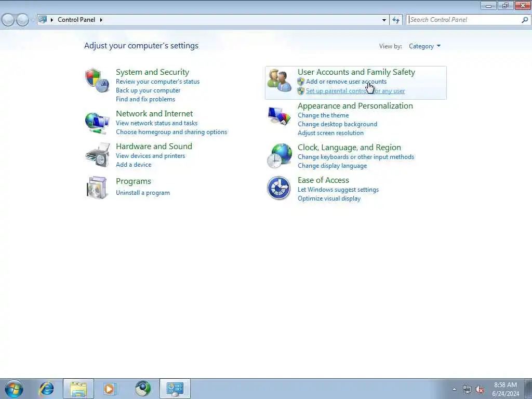Open Clock, Language, and Region heading

[x=349, y=147]
